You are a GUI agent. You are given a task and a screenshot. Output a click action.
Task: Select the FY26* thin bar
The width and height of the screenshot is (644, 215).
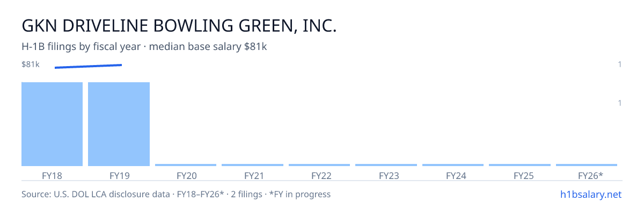tap(587, 165)
